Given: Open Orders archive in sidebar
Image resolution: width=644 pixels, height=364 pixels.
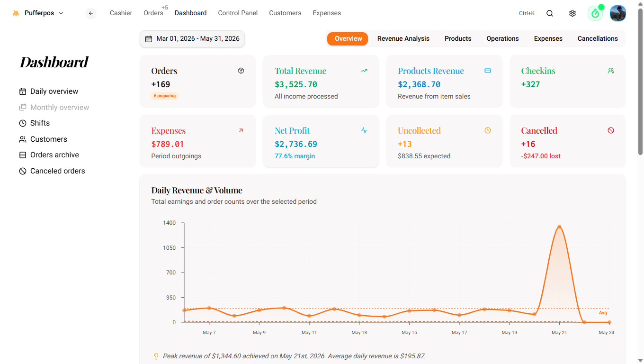Looking at the screenshot, I should 49,155.
